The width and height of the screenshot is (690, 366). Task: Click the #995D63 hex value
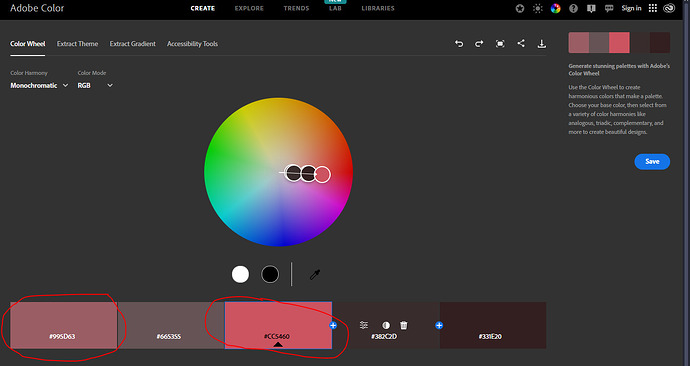click(62, 337)
